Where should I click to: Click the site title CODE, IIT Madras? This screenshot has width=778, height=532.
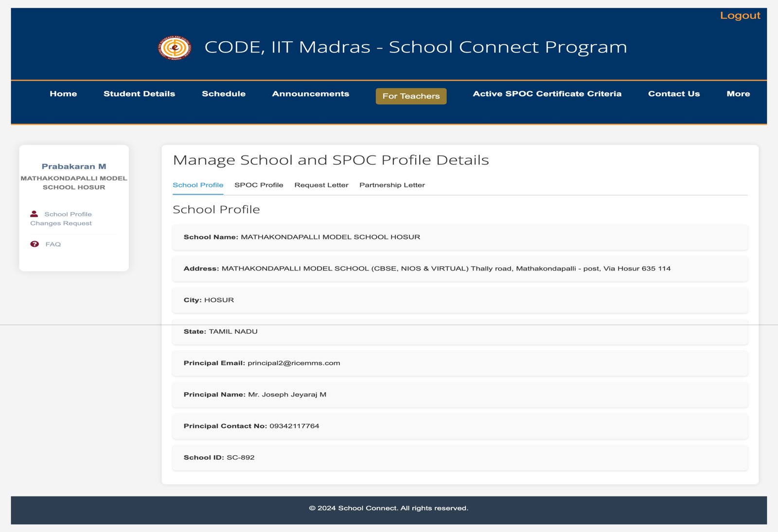416,47
